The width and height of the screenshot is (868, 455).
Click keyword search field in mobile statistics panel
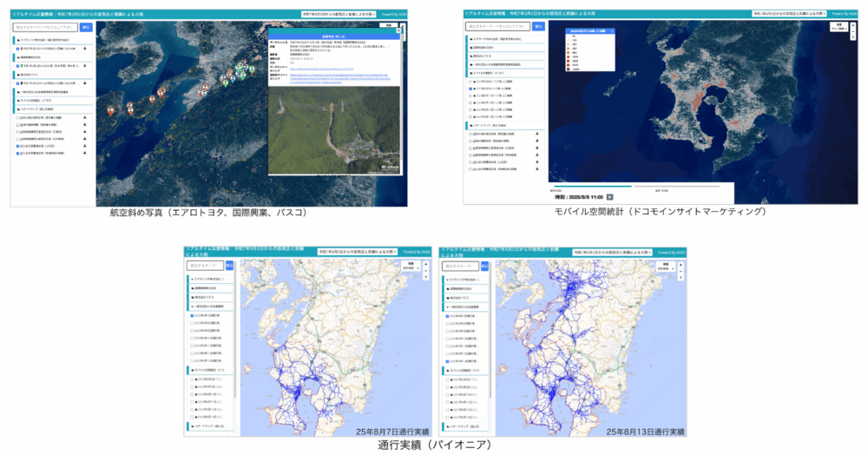coord(497,26)
